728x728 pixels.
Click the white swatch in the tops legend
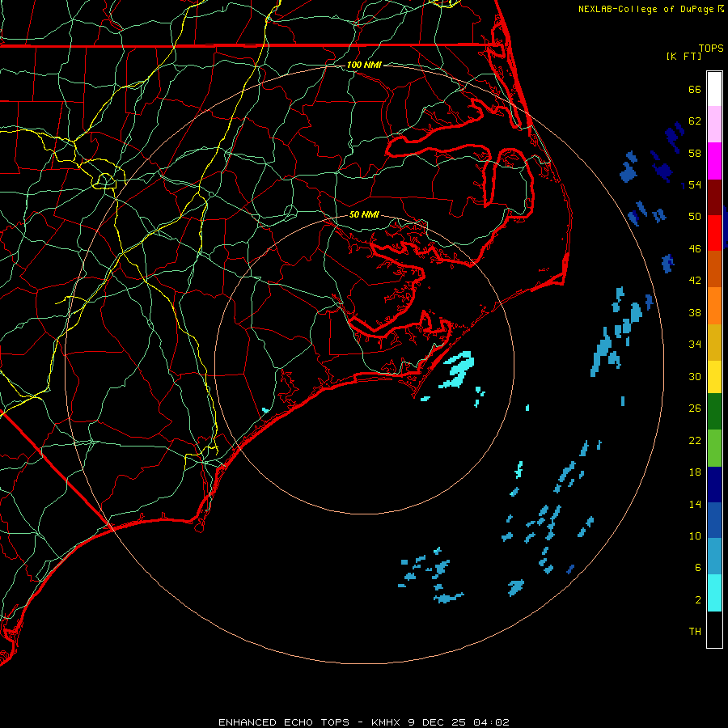714,89
